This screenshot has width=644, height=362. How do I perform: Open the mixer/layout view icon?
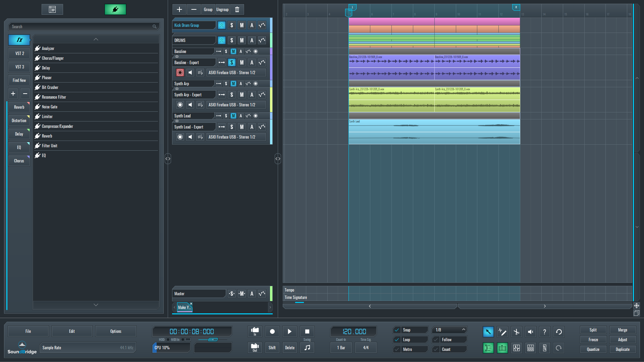[52, 9]
